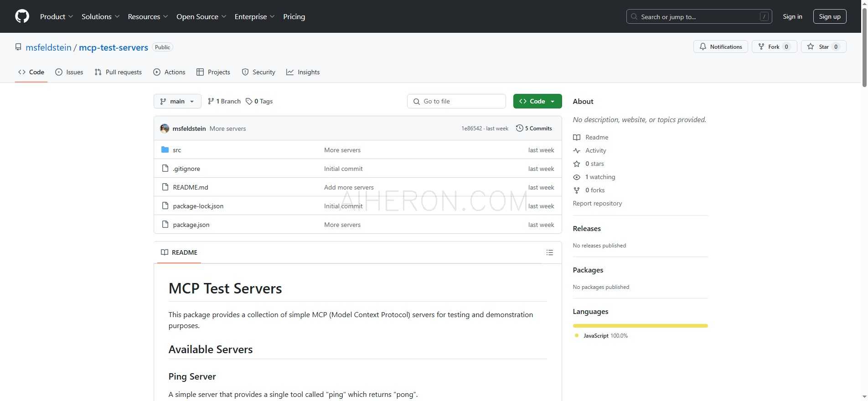Open the README outline list icon
868x401 pixels.
pos(550,252)
